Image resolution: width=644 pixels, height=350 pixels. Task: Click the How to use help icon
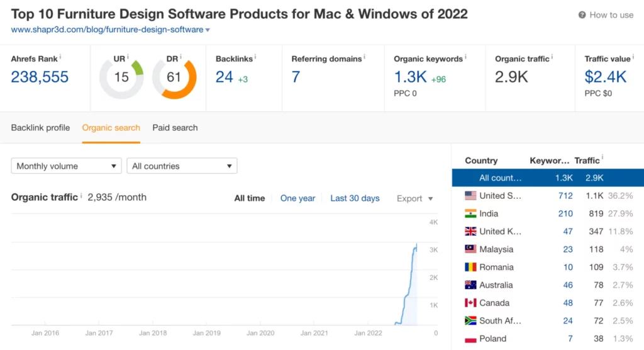582,15
